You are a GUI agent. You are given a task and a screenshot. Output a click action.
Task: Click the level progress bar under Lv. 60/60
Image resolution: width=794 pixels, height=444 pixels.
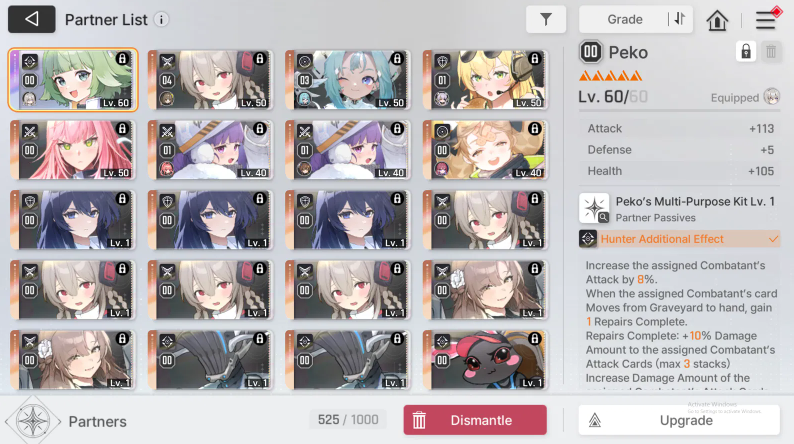tap(679, 110)
